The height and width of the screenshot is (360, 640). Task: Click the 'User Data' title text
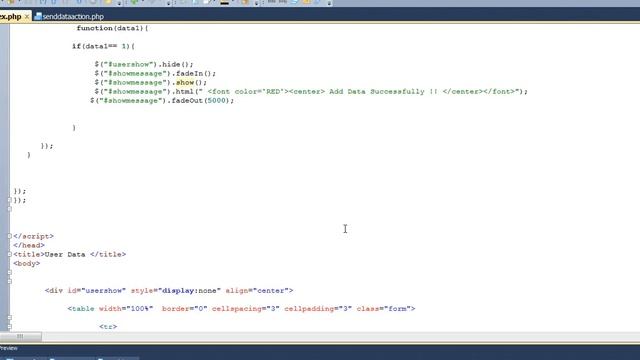(65, 254)
